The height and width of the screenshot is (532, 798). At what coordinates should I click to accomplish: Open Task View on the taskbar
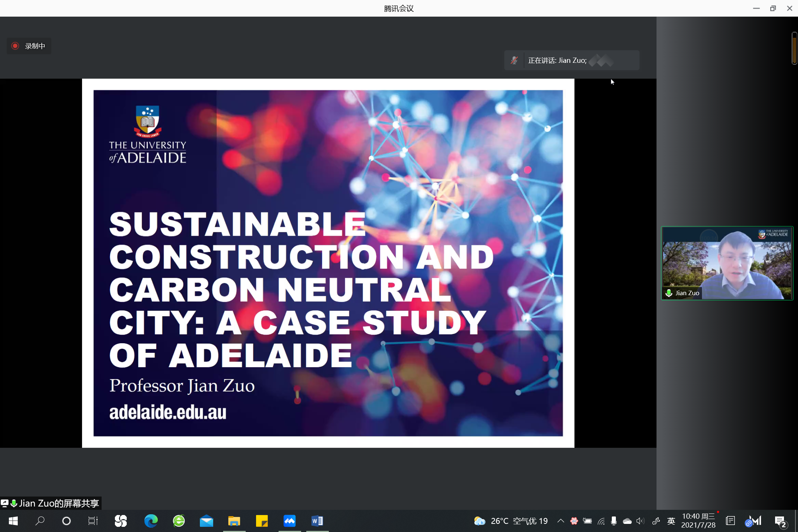click(x=93, y=521)
